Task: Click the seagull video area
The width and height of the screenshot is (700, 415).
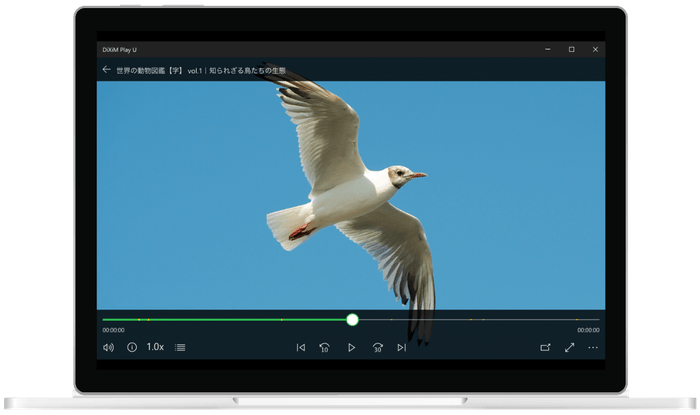Action: pyautogui.click(x=350, y=190)
